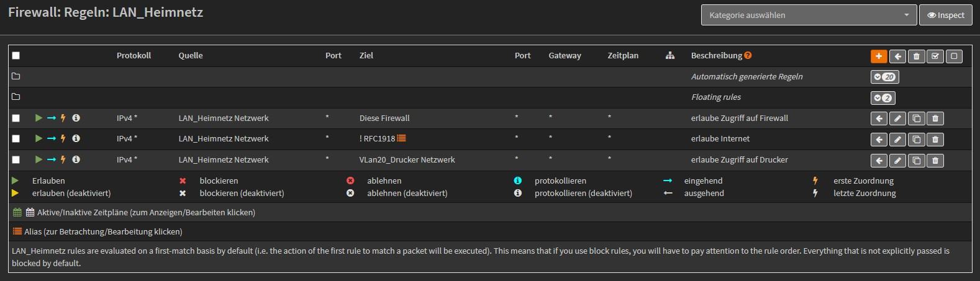Move selected rules before 'erlaube Internet' rule
Screen dimensions: 980x281
tap(879, 140)
